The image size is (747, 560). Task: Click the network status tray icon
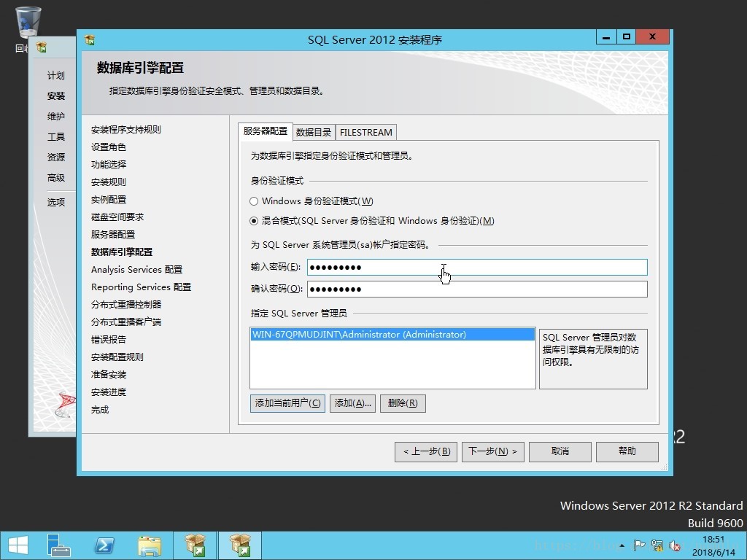pyautogui.click(x=657, y=545)
